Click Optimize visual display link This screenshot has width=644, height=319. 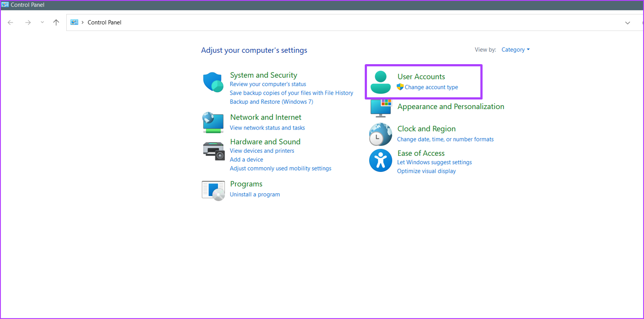[x=426, y=171]
